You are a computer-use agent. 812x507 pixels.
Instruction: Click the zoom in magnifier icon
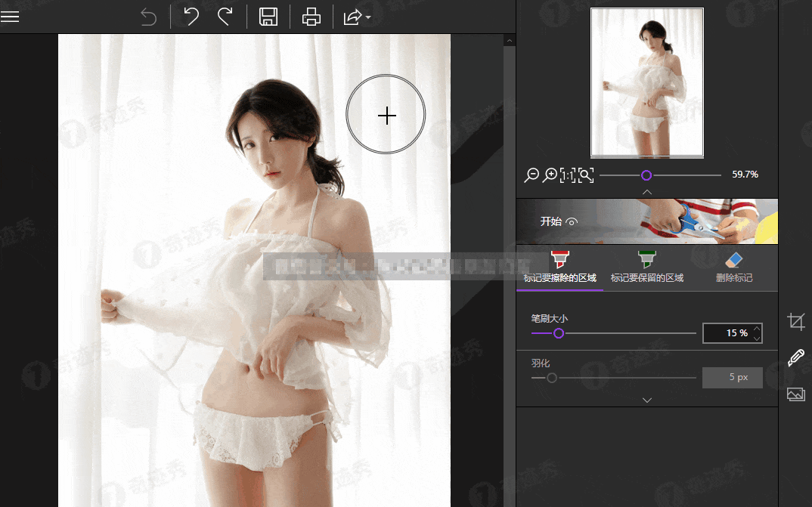[x=550, y=175]
